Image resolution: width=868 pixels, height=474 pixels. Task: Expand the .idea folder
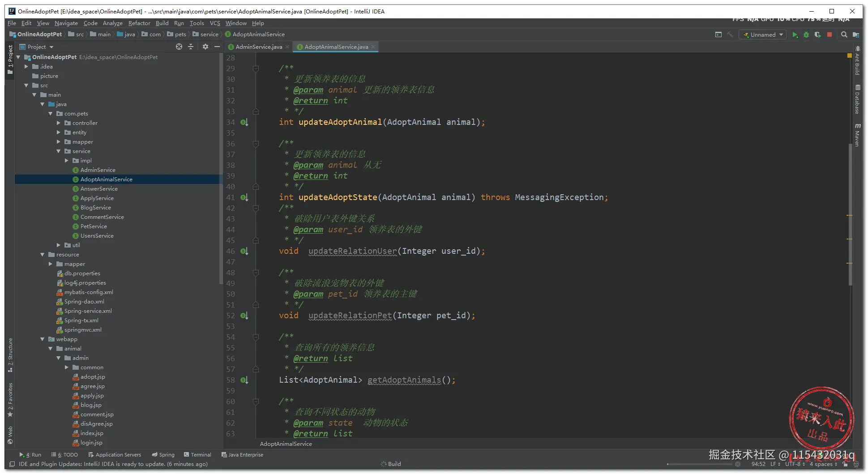coord(26,67)
